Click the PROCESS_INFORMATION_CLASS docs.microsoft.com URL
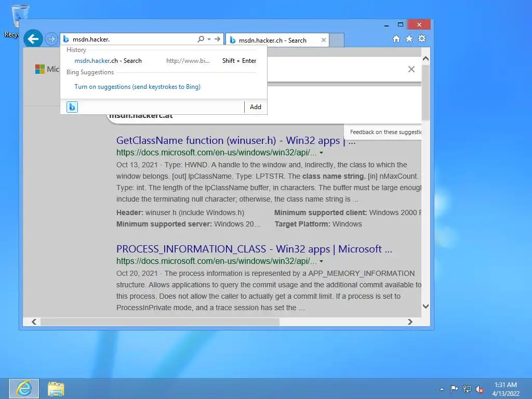The image size is (532, 399). [217, 261]
